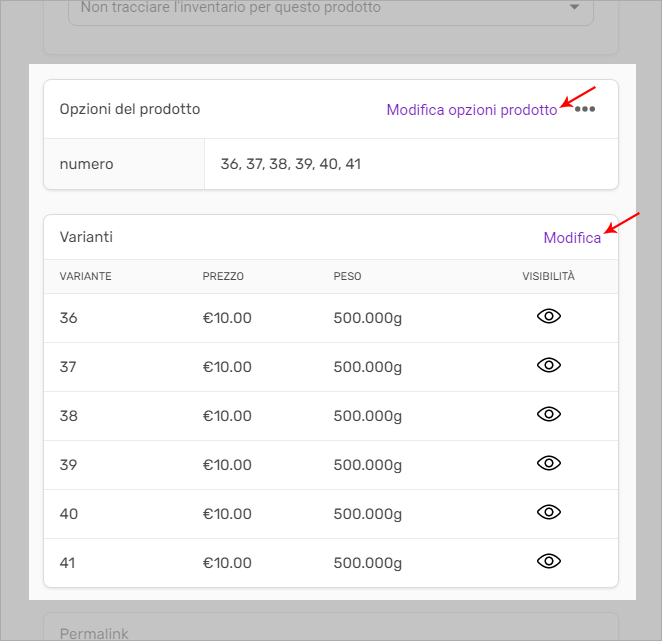This screenshot has width=662, height=641.
Task: Click the VISIBILITÀ column header
Action: (548, 276)
